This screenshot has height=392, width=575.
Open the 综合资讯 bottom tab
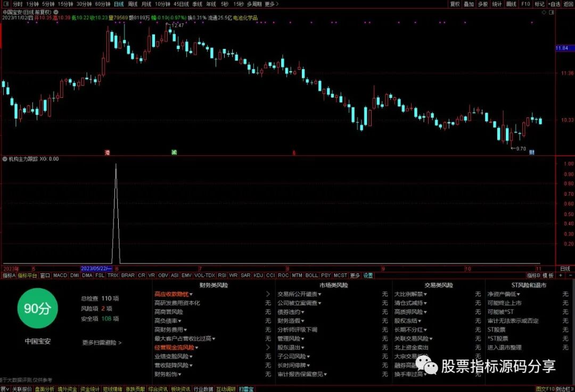pyautogui.click(x=158, y=389)
